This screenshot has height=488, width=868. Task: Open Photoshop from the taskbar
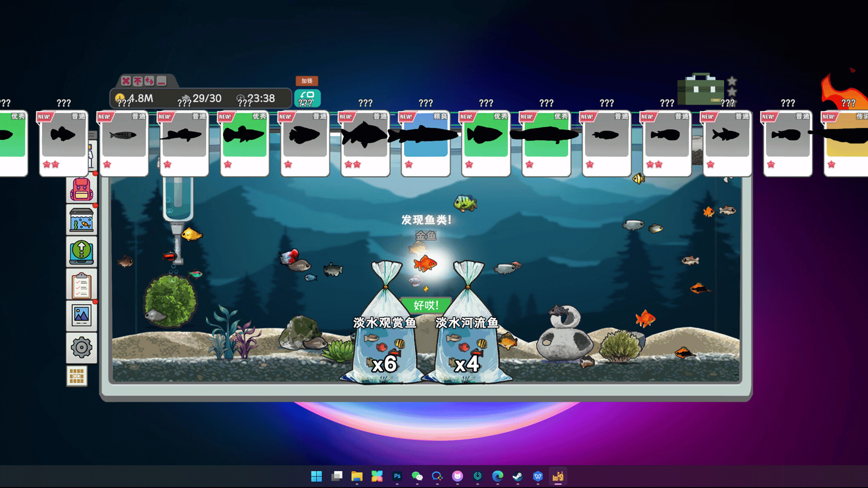(x=397, y=476)
